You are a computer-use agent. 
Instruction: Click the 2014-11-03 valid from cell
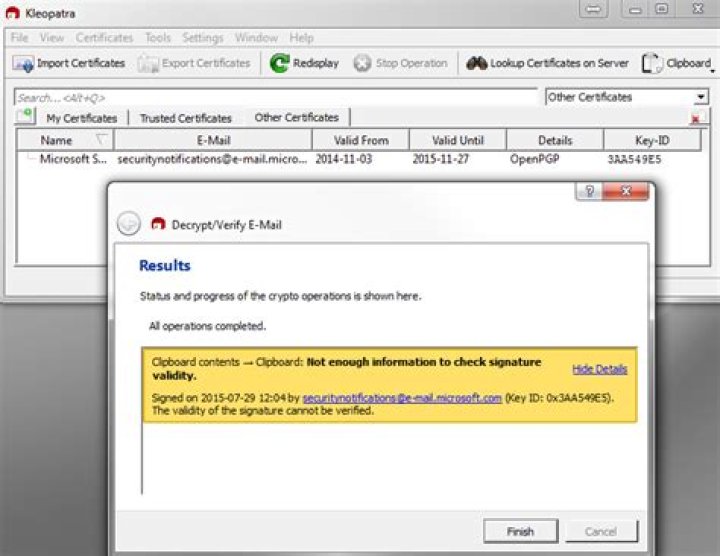pyautogui.click(x=343, y=159)
